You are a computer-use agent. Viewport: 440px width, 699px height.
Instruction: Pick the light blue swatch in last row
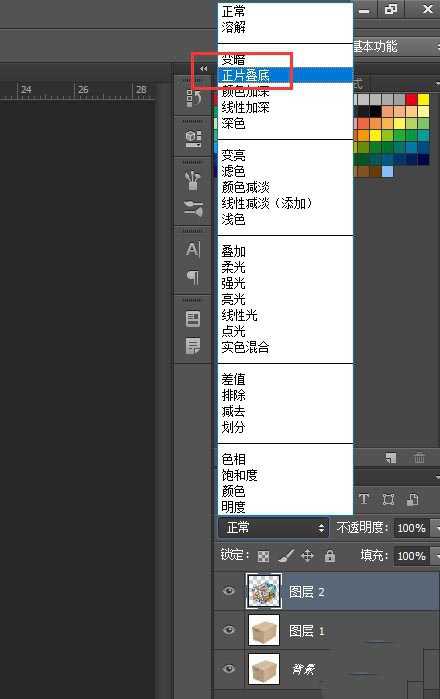pyautogui.click(x=387, y=171)
